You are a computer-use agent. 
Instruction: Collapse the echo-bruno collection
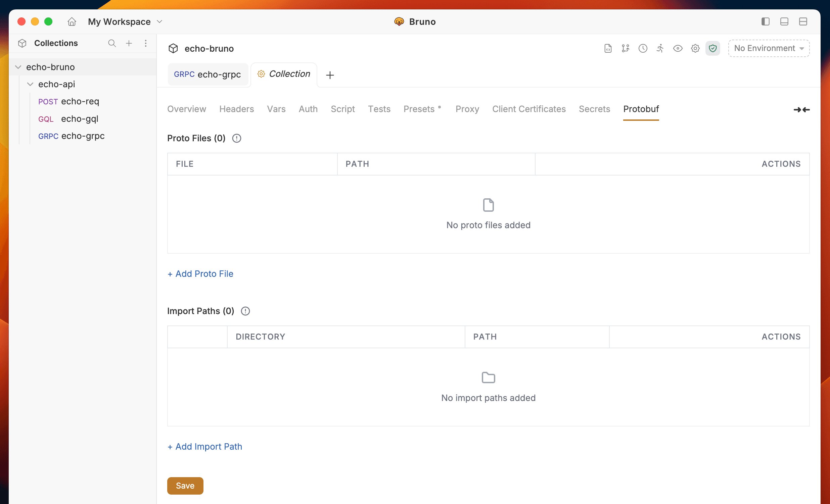(18, 67)
